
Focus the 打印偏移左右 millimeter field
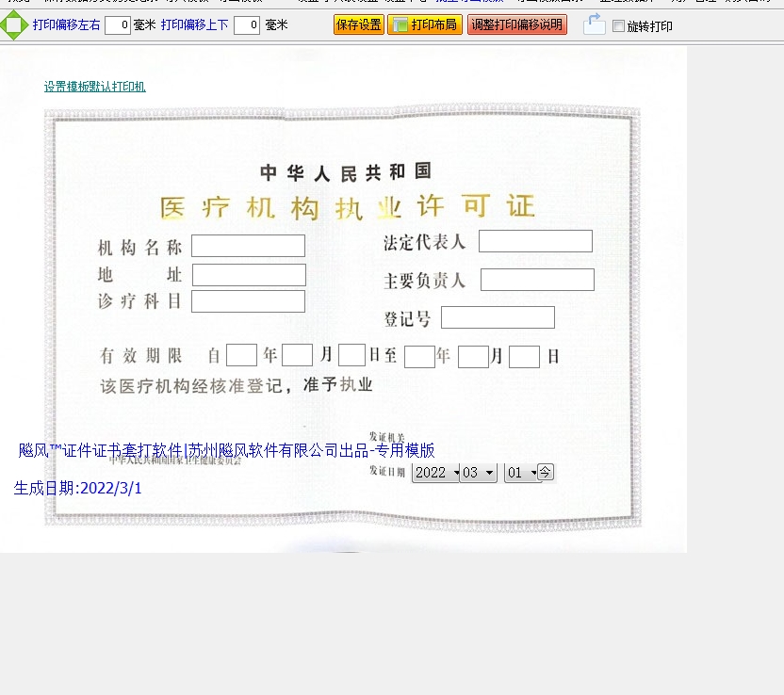click(118, 25)
